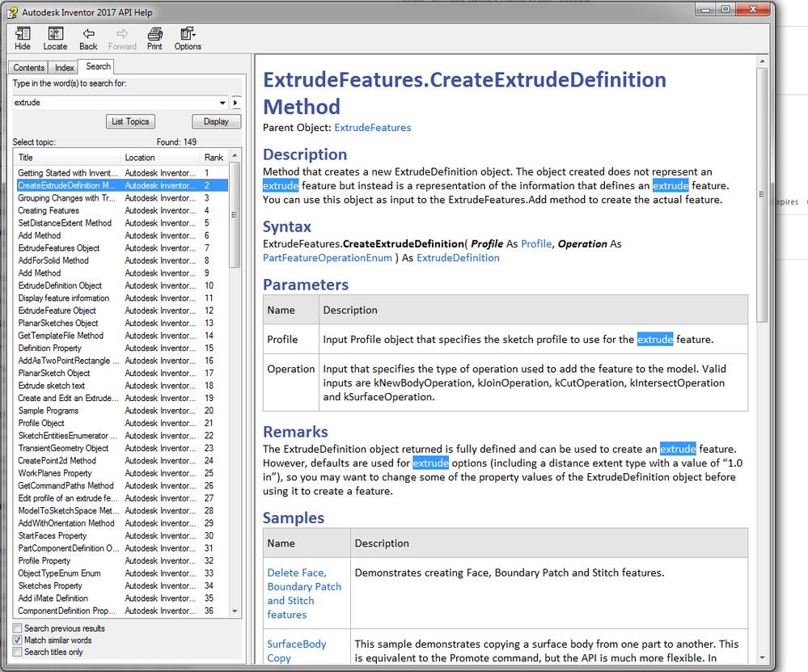Click scroll down arrow of content pane
808x672 pixels.
(762, 658)
